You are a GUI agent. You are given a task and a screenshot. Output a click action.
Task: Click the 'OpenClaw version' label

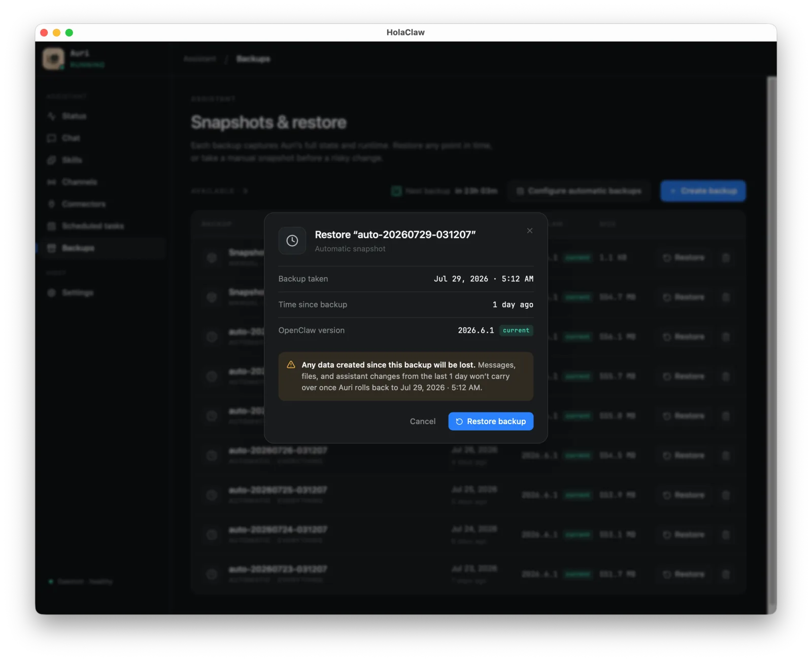coord(312,330)
